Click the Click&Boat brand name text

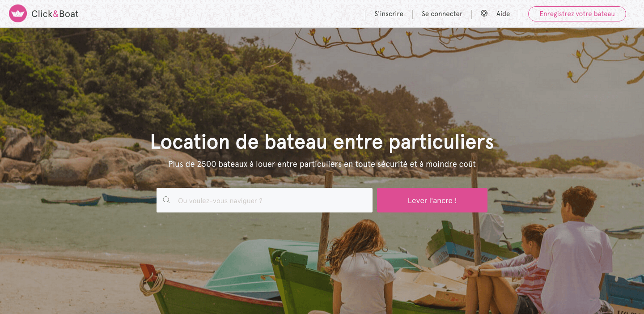coord(55,14)
